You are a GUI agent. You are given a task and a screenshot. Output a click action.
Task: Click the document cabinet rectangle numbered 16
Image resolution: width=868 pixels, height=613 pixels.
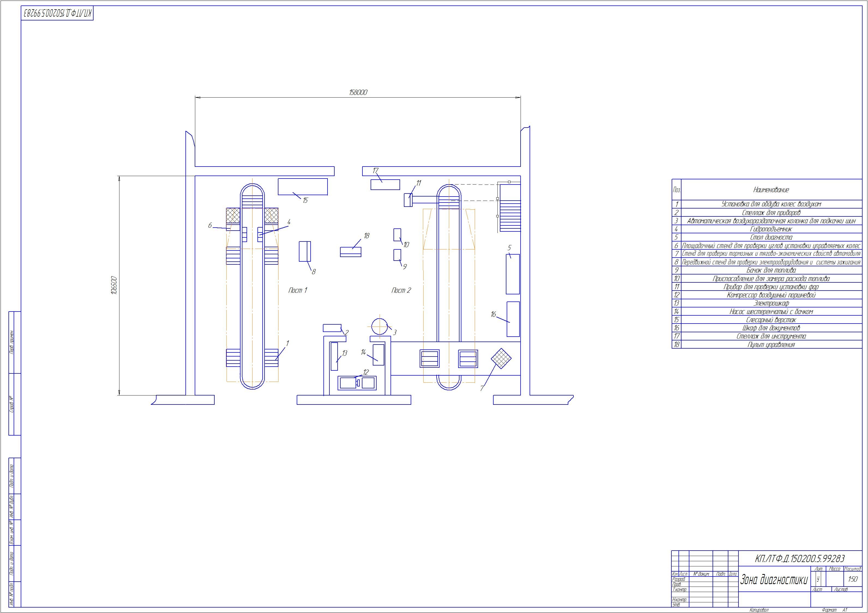click(x=513, y=319)
